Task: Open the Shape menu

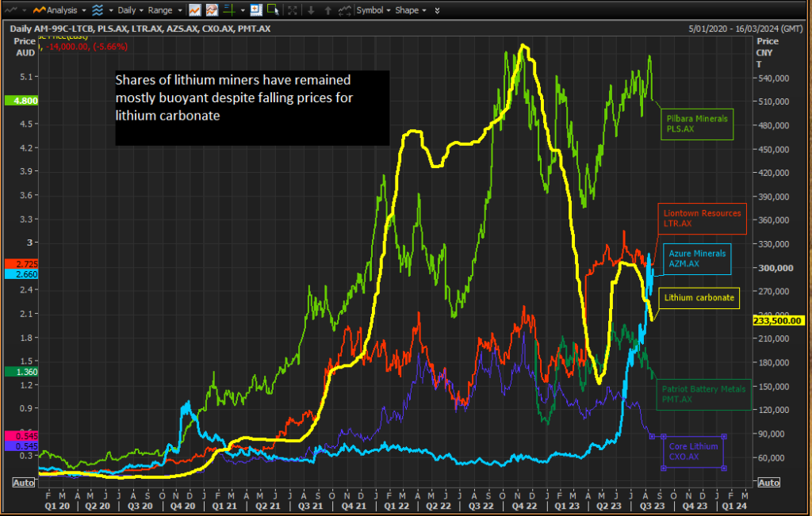Action: (410, 10)
